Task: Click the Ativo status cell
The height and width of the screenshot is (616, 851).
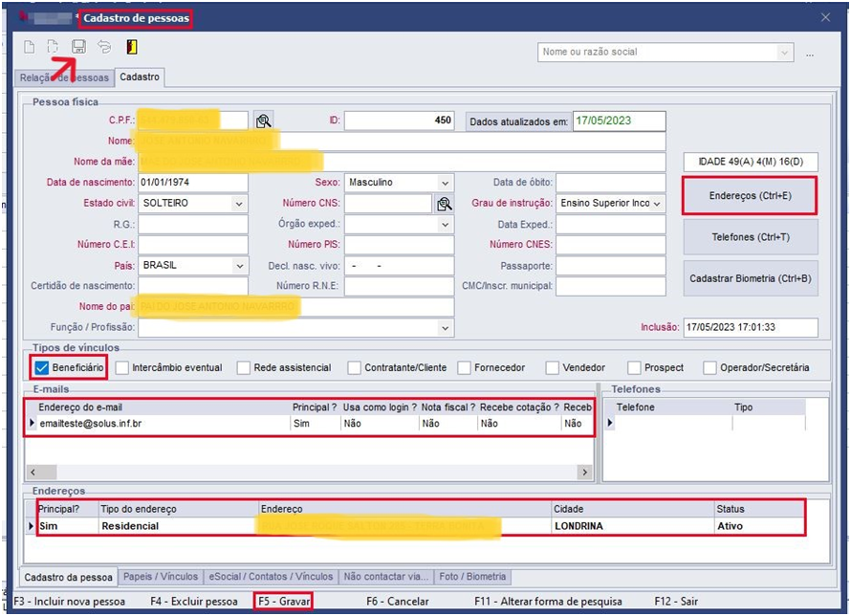Action: pyautogui.click(x=760, y=526)
